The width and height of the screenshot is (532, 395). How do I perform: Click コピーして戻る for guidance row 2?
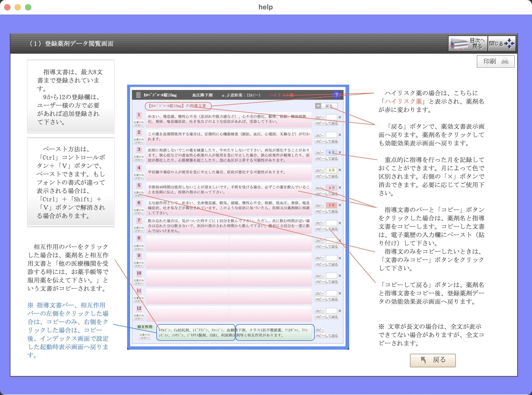tap(326, 141)
